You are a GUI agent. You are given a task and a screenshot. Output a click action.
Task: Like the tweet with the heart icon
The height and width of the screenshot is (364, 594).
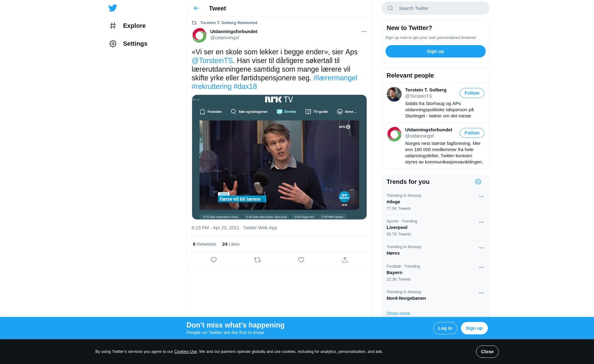(x=301, y=260)
